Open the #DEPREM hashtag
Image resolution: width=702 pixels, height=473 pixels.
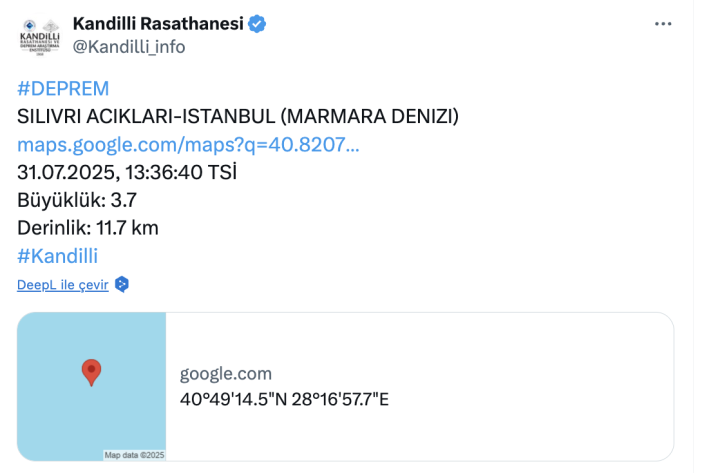click(63, 89)
